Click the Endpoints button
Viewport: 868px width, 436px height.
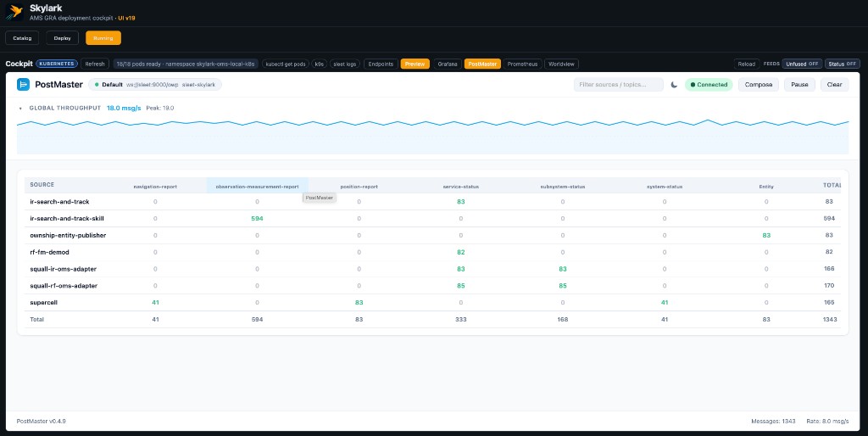tap(381, 64)
